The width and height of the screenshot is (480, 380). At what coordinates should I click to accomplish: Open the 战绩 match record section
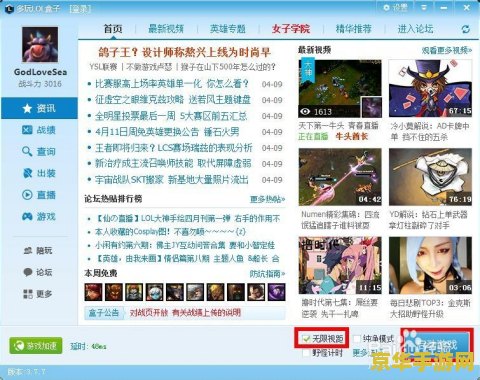pyautogui.click(x=39, y=130)
